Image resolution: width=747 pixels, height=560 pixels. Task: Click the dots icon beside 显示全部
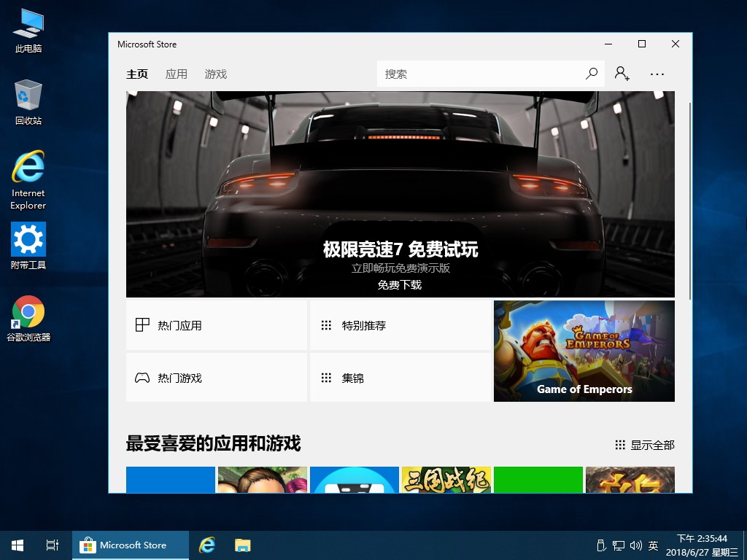(620, 446)
